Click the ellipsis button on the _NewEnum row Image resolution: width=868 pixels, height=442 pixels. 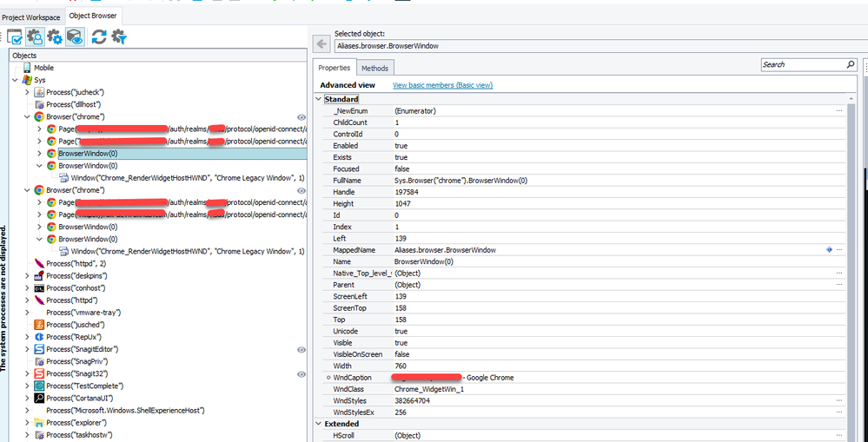pos(839,110)
